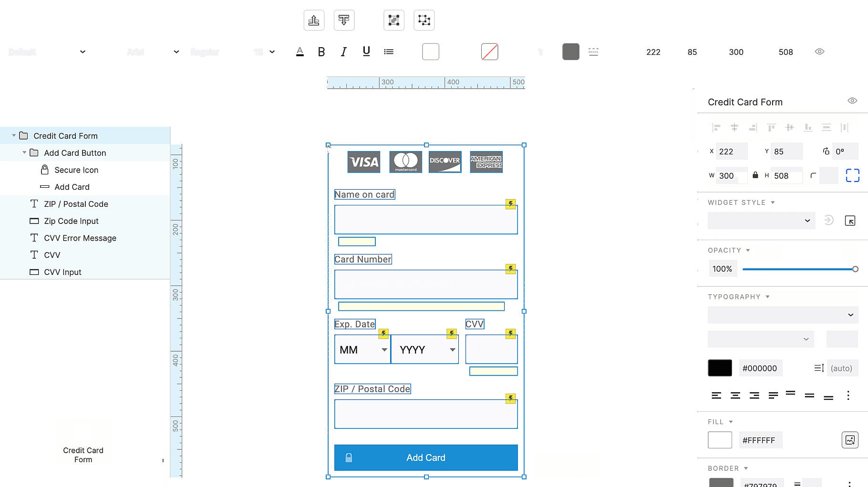The image size is (868, 487).
Task: Toggle underline formatting in the toolbar
Action: coord(366,51)
